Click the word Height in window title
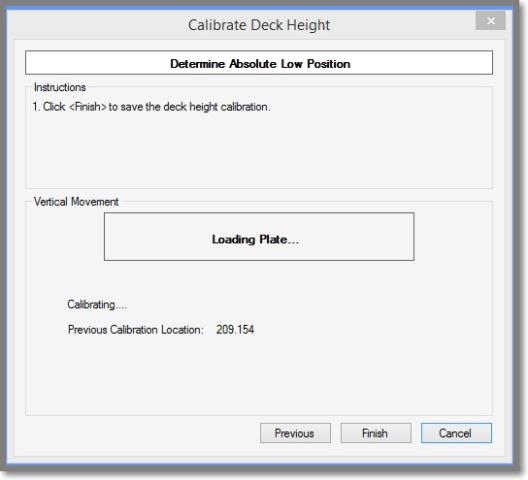This screenshot has width=528, height=480. click(x=308, y=25)
